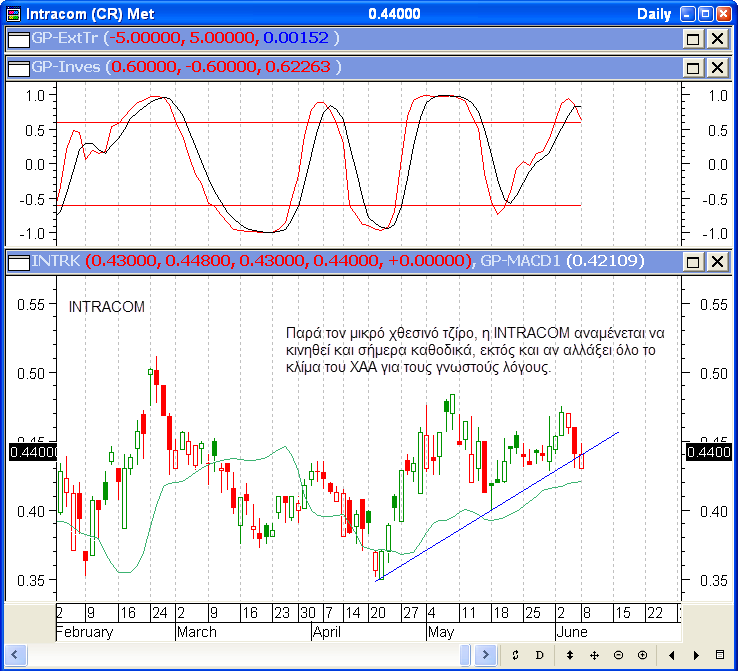This screenshot has height=671, width=738.
Task: Click the INTRK inner window icon
Action: pos(19,262)
